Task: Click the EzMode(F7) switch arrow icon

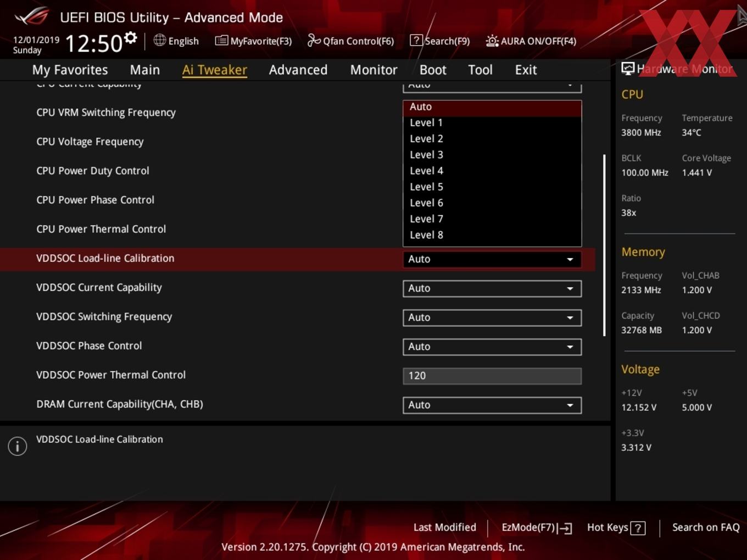Action: point(565,528)
